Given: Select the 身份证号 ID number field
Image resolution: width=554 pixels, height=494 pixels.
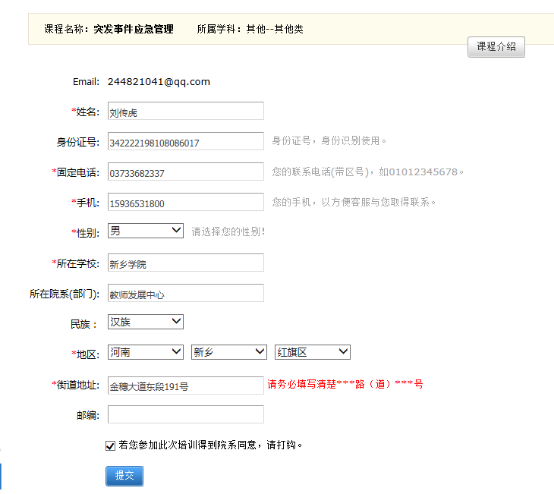Looking at the screenshot, I should tap(186, 141).
